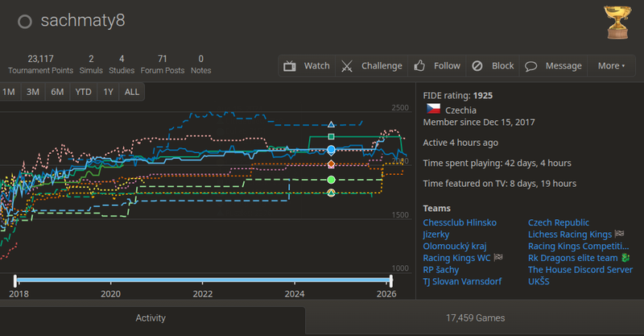Open the Olomoucký kraj team
The image size is (644, 336).
(455, 246)
